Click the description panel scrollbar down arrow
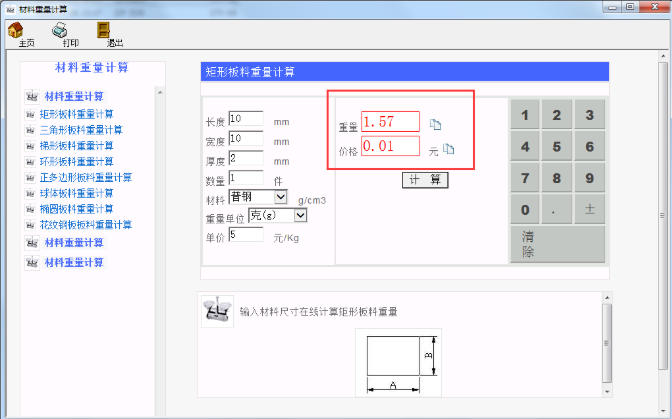The width and height of the screenshot is (672, 419). point(607,391)
